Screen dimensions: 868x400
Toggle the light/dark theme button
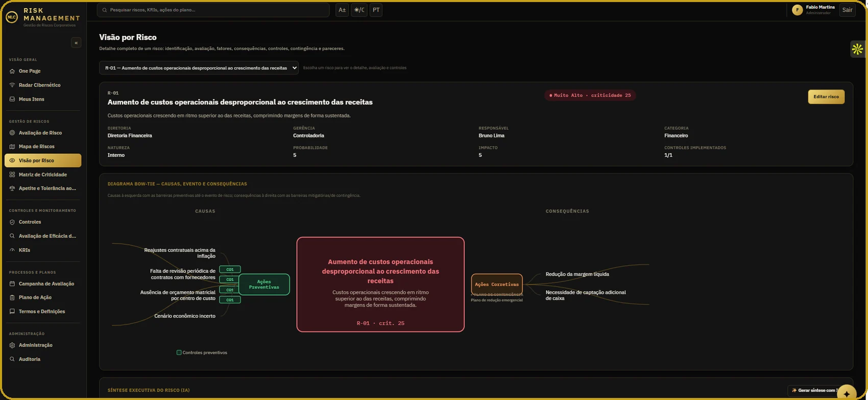[359, 10]
